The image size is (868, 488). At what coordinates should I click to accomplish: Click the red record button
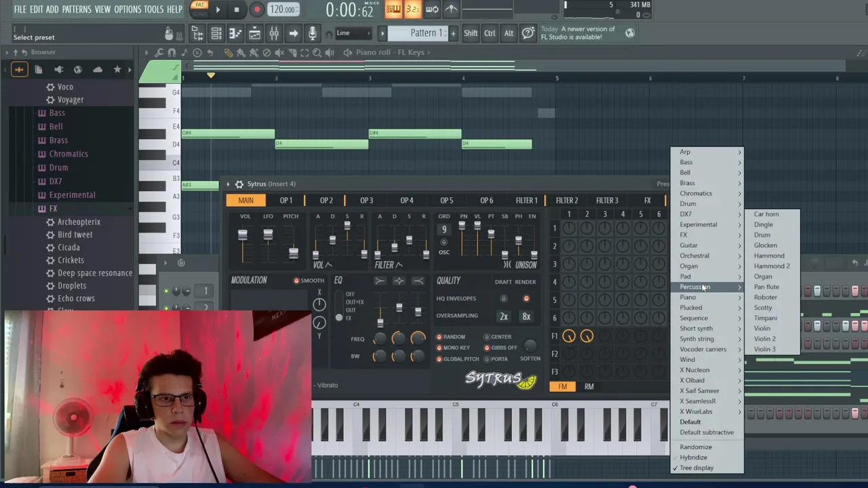click(x=257, y=9)
